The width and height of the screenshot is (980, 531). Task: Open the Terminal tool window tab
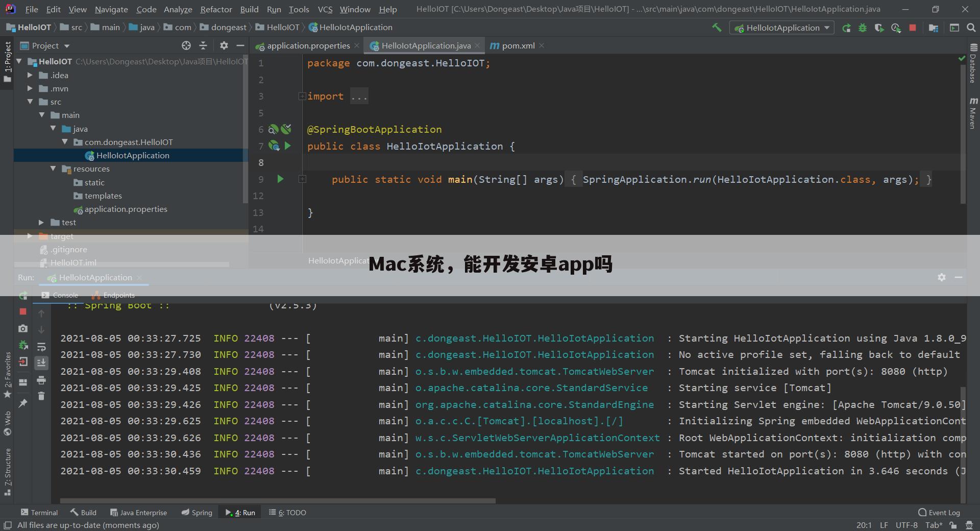point(39,513)
